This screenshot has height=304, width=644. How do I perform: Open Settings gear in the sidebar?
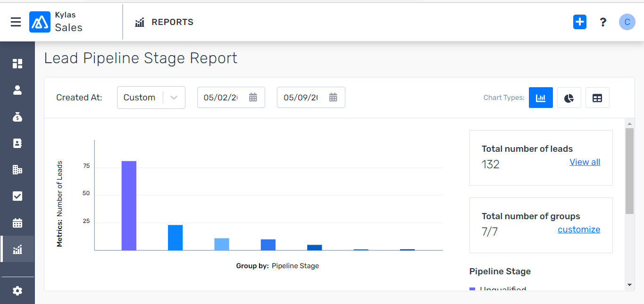tap(17, 291)
